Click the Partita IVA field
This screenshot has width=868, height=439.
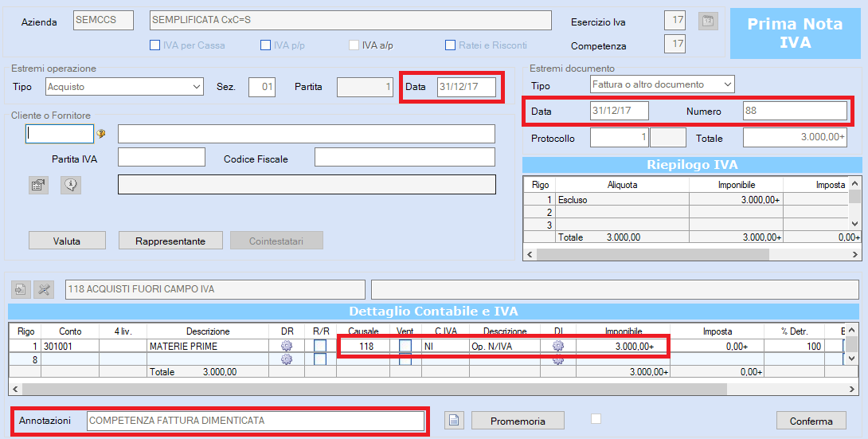pyautogui.click(x=162, y=157)
